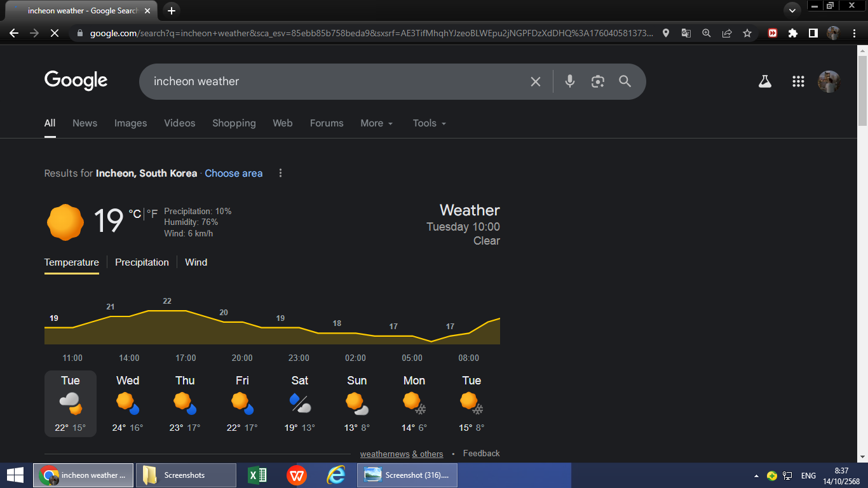Viewport: 868px width, 488px height.
Task: Open the weathernews source link
Action: [384, 454]
